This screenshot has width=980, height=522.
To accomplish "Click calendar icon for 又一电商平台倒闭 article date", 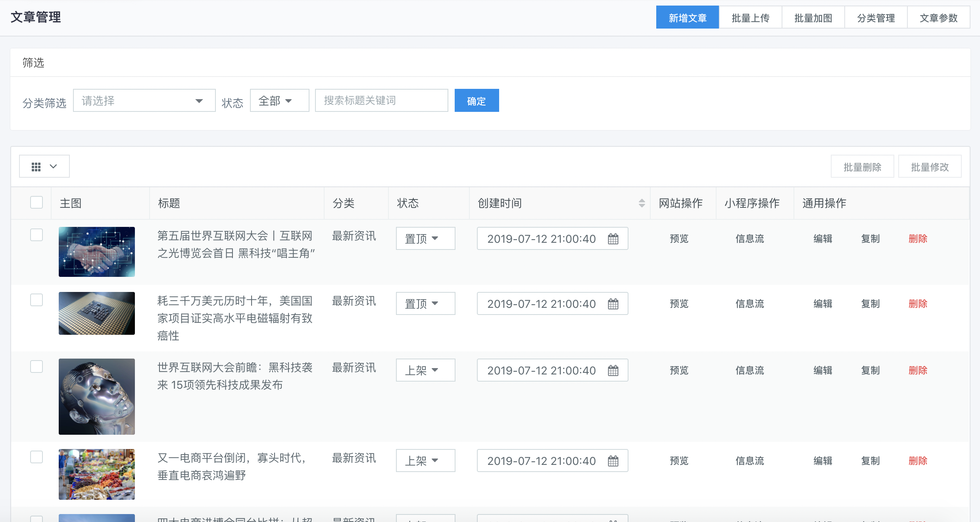I will (x=613, y=461).
